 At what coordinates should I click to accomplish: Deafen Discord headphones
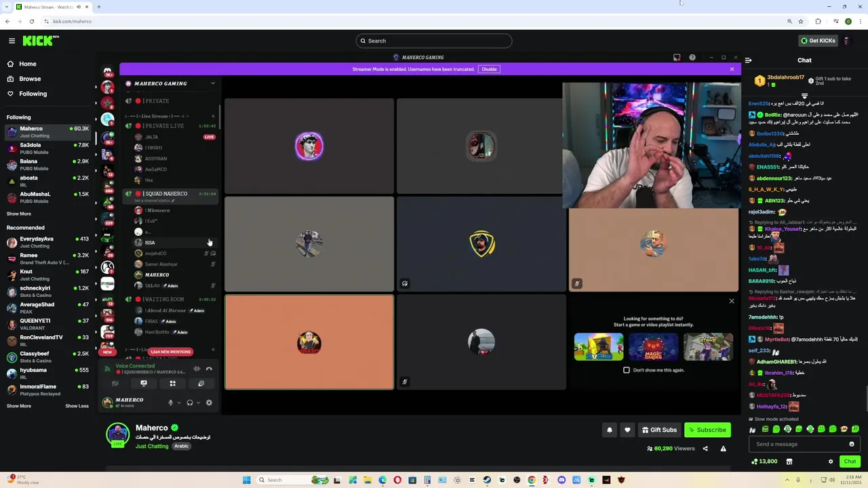click(190, 403)
